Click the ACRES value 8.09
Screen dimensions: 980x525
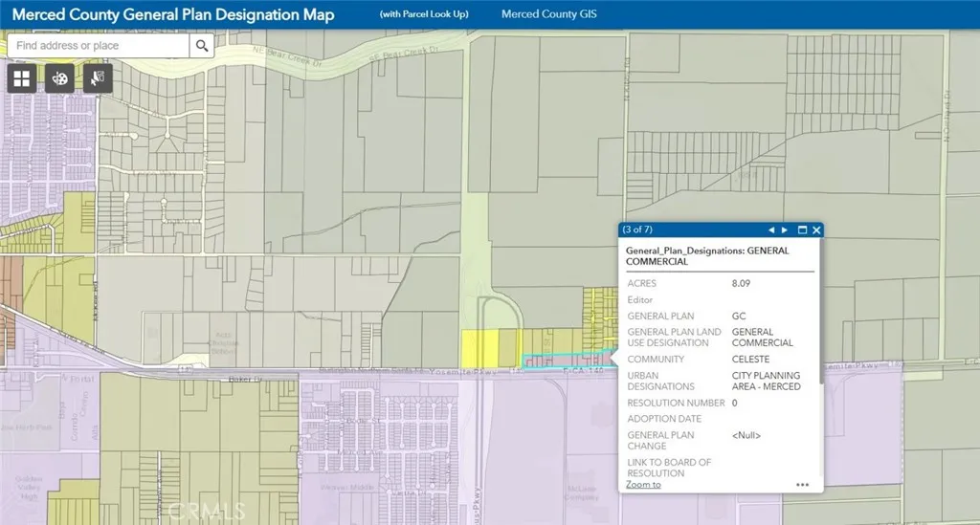742,283
